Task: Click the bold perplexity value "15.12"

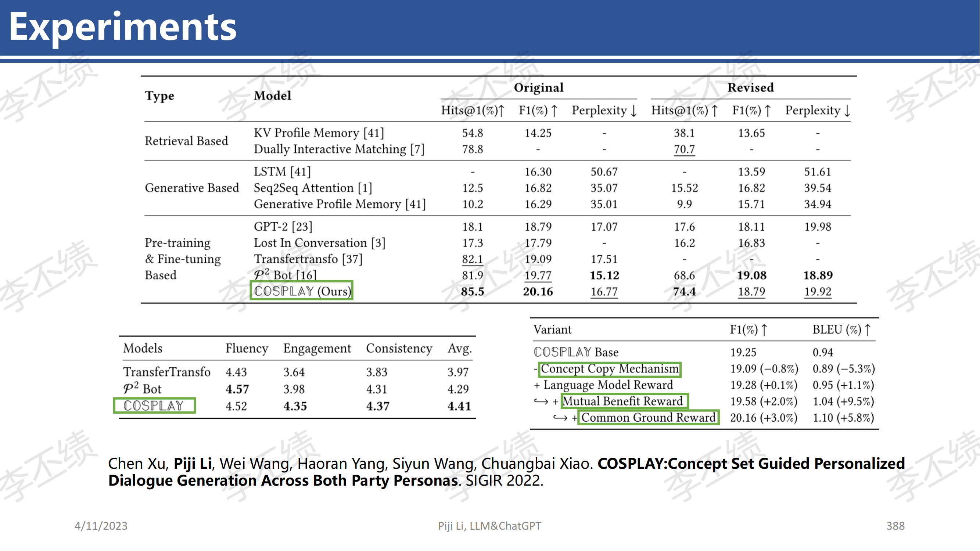Action: coord(604,275)
